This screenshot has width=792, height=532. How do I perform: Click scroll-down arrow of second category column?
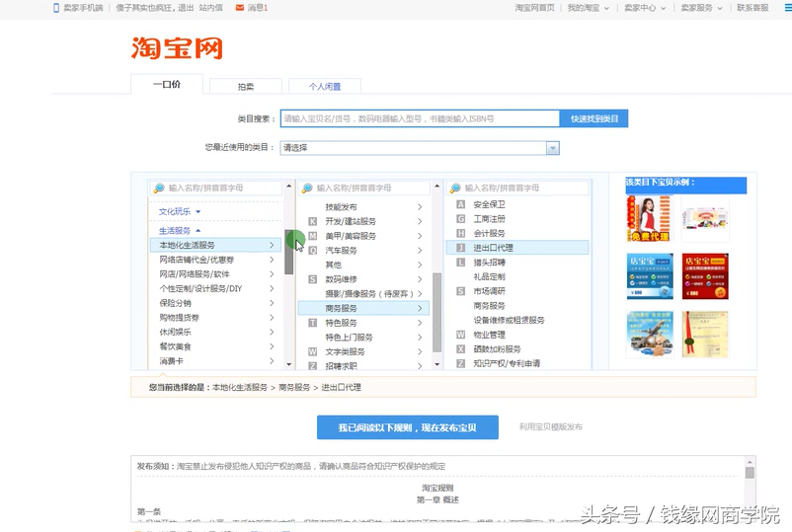coord(436,364)
